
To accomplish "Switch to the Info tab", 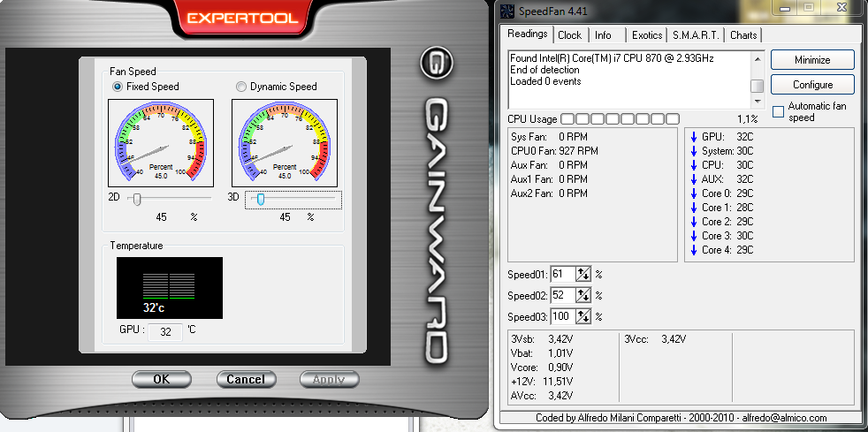I will pyautogui.click(x=604, y=35).
